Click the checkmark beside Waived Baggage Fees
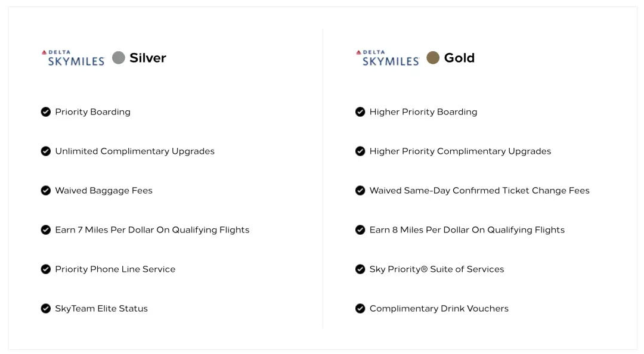The height and width of the screenshot is (354, 644). (46, 191)
